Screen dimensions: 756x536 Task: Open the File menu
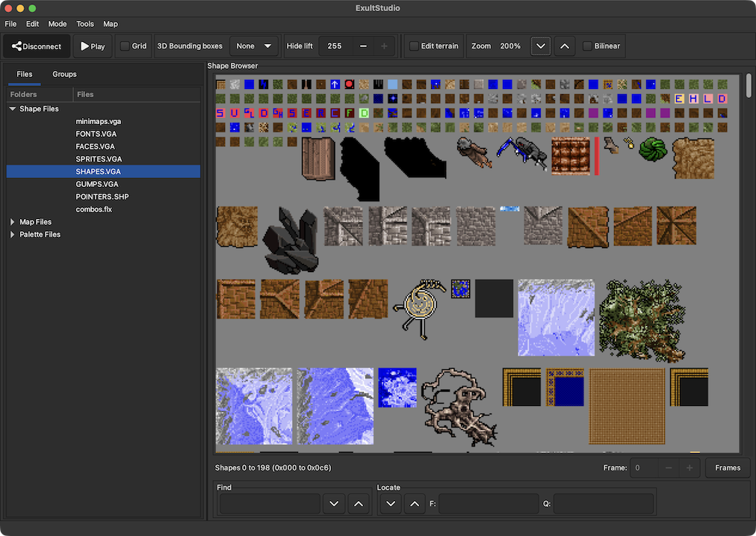(10, 24)
